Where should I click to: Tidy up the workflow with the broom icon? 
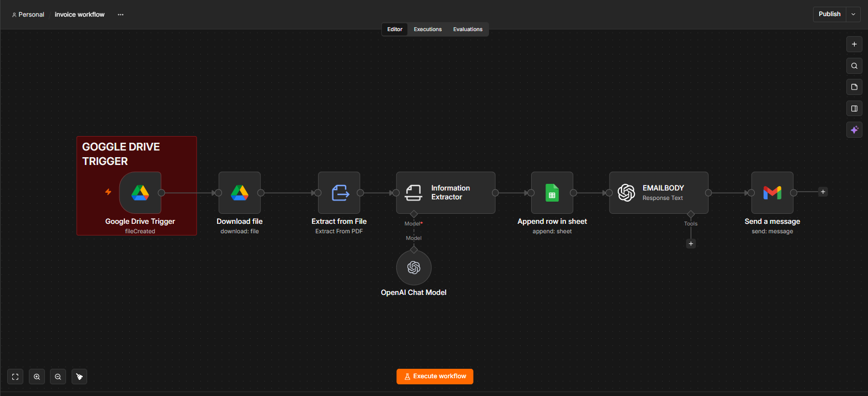[79, 377]
